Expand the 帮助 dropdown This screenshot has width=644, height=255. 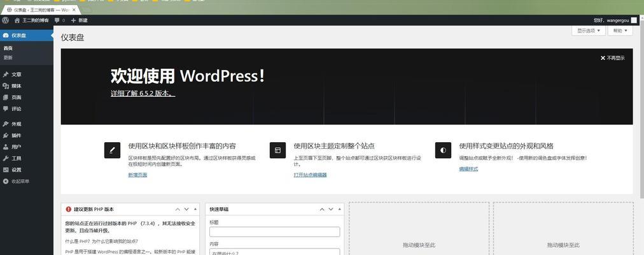[620, 31]
